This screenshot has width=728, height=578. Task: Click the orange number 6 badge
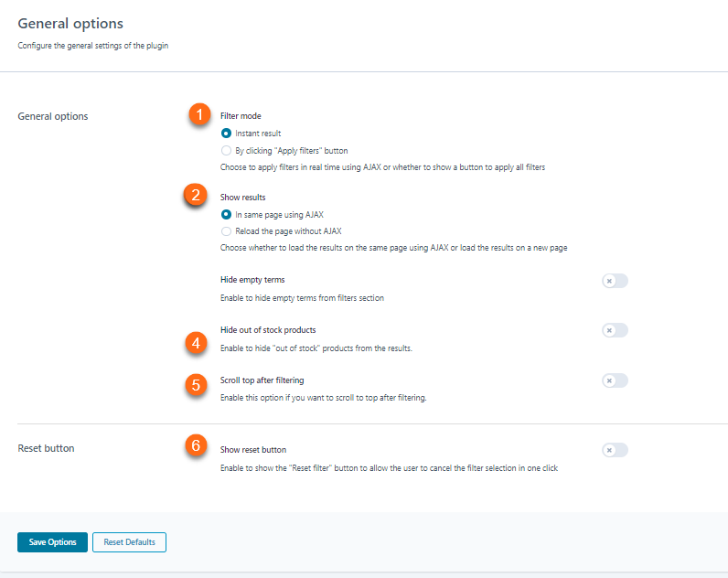195,445
